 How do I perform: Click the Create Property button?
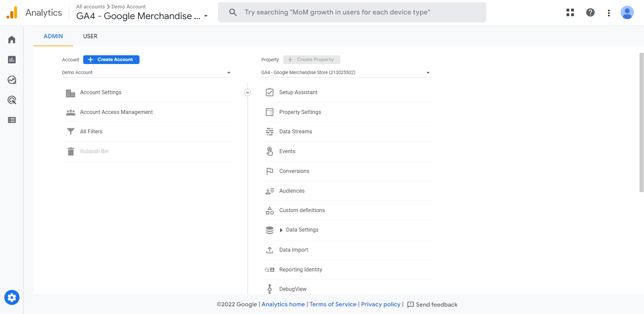[x=312, y=60]
